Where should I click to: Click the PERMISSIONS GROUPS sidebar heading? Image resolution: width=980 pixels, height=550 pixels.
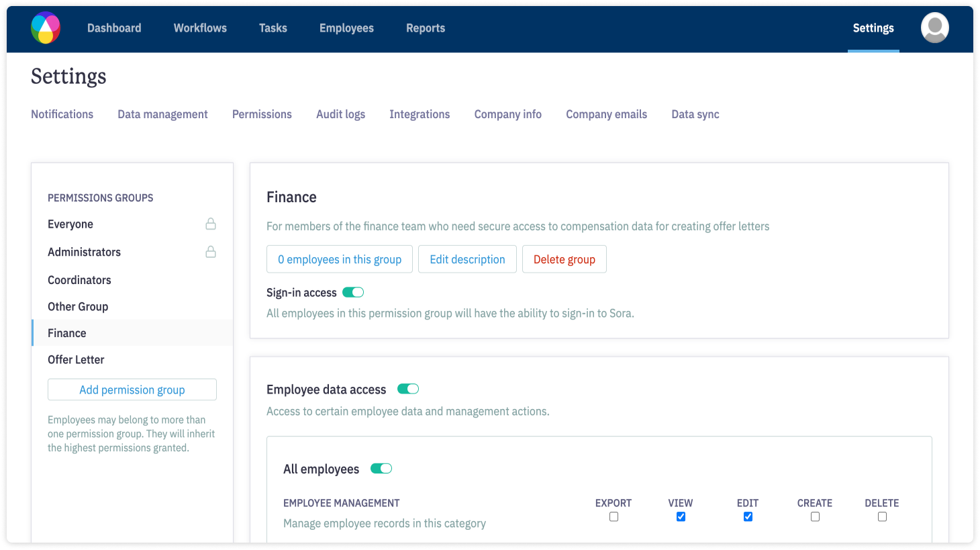(101, 197)
